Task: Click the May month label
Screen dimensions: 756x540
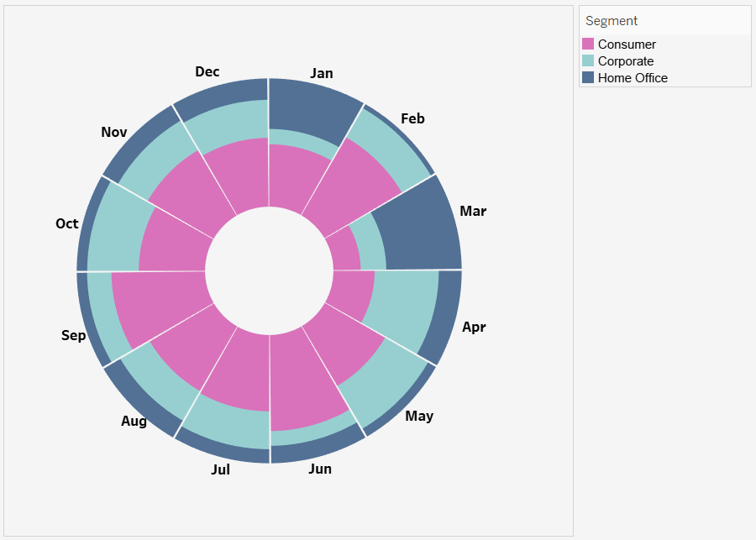Action: 419,416
